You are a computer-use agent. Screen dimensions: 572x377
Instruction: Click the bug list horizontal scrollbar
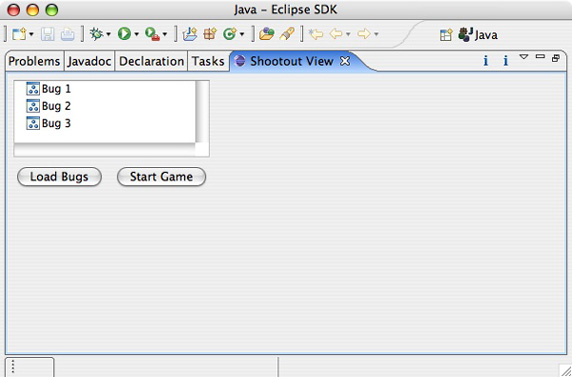[105, 150]
